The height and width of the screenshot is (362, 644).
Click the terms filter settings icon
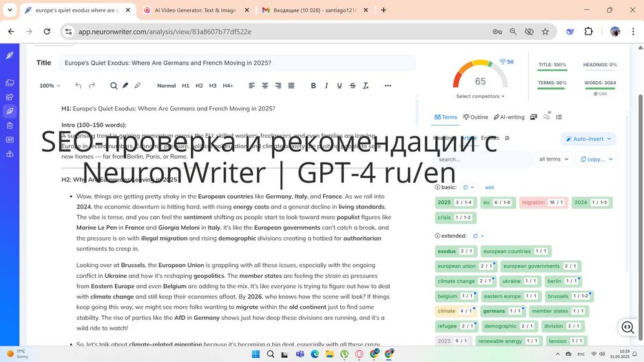click(x=507, y=138)
